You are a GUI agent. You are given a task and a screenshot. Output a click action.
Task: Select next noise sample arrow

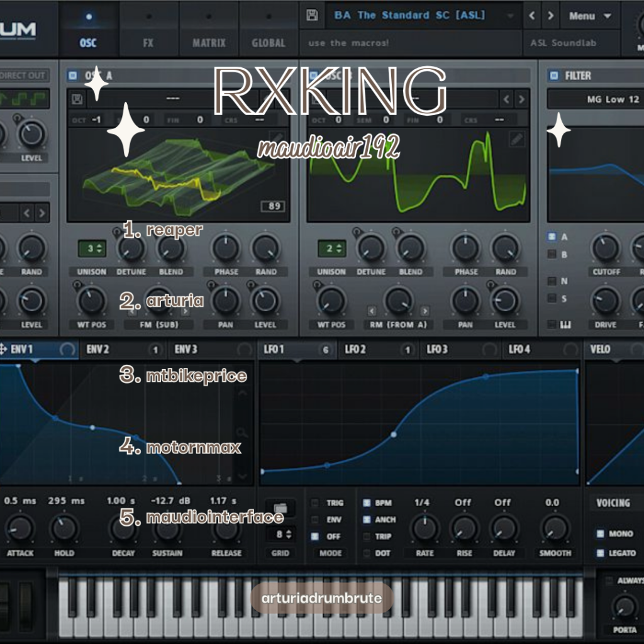[42, 213]
